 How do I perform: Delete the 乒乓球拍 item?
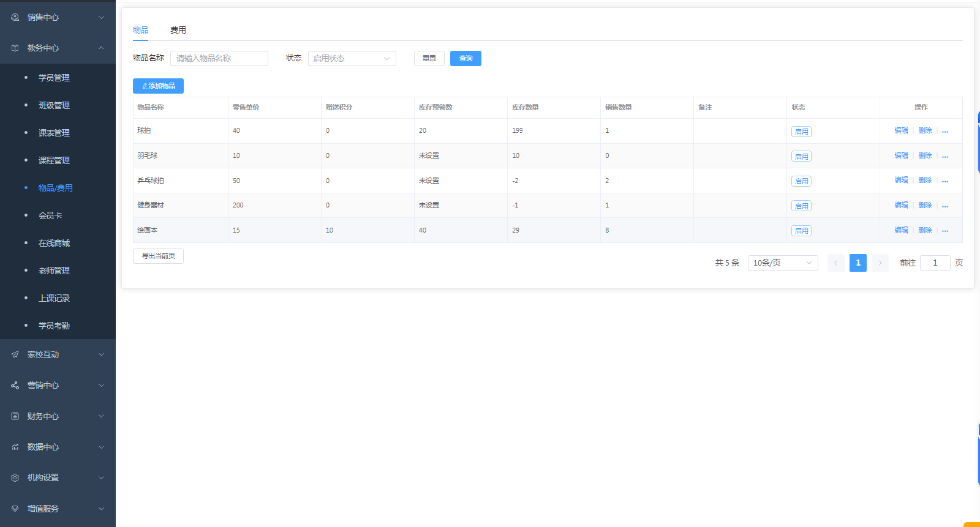point(925,180)
